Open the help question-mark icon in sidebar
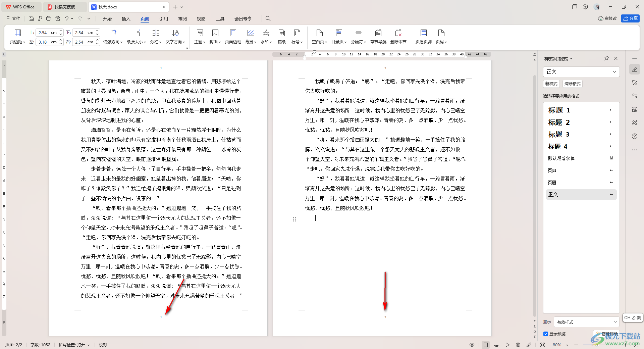The width and height of the screenshot is (644, 349). (x=635, y=136)
